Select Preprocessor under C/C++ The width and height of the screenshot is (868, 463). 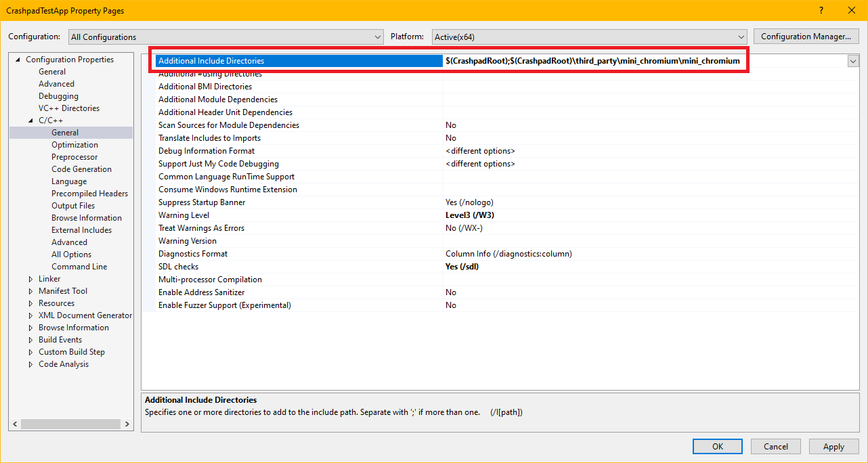tap(74, 157)
